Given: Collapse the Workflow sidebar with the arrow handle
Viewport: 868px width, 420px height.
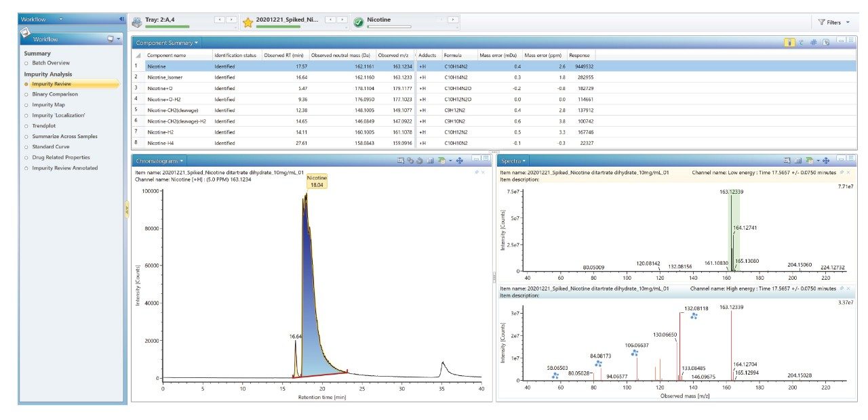Looking at the screenshot, I should (x=126, y=210).
